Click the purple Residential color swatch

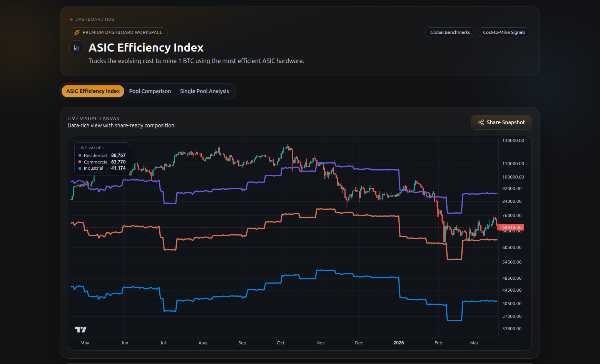pyautogui.click(x=80, y=155)
